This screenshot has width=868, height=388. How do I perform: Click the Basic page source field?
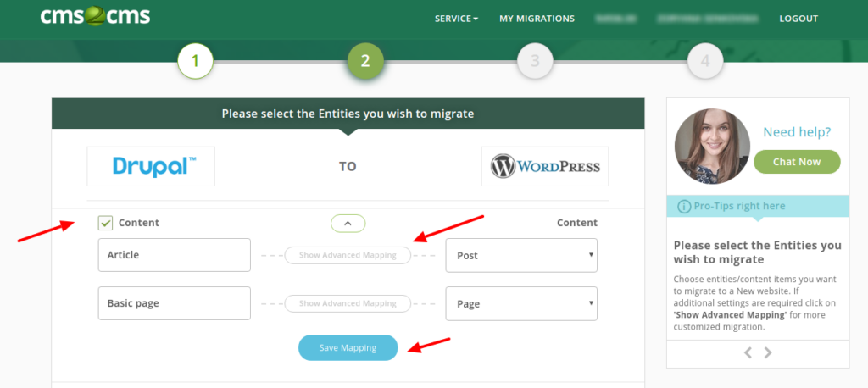(x=175, y=303)
